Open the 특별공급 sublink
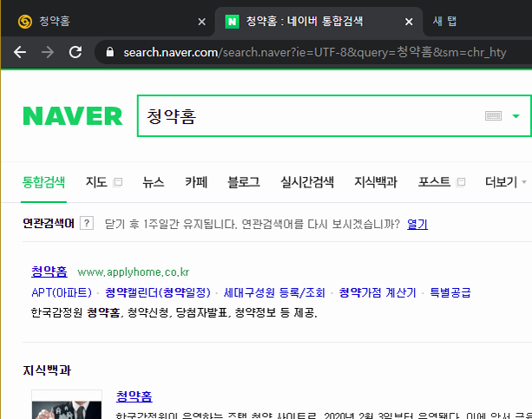Viewport: 532px width, 419px height. point(450,292)
